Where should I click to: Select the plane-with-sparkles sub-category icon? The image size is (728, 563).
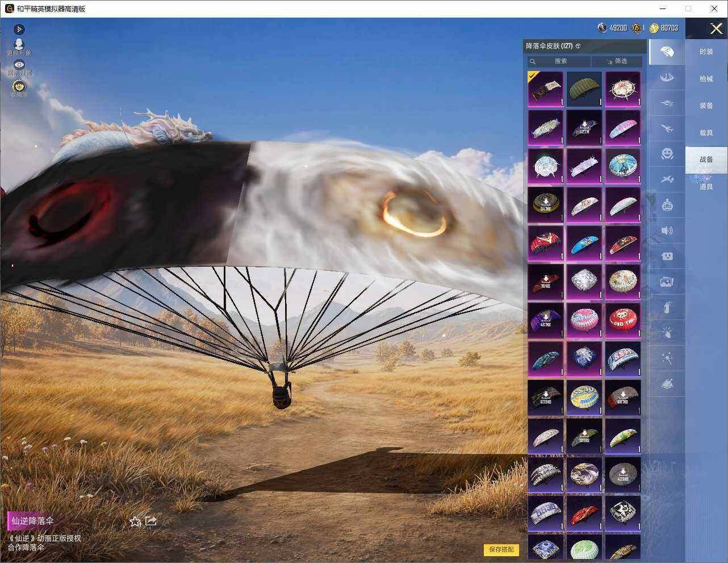point(667,179)
